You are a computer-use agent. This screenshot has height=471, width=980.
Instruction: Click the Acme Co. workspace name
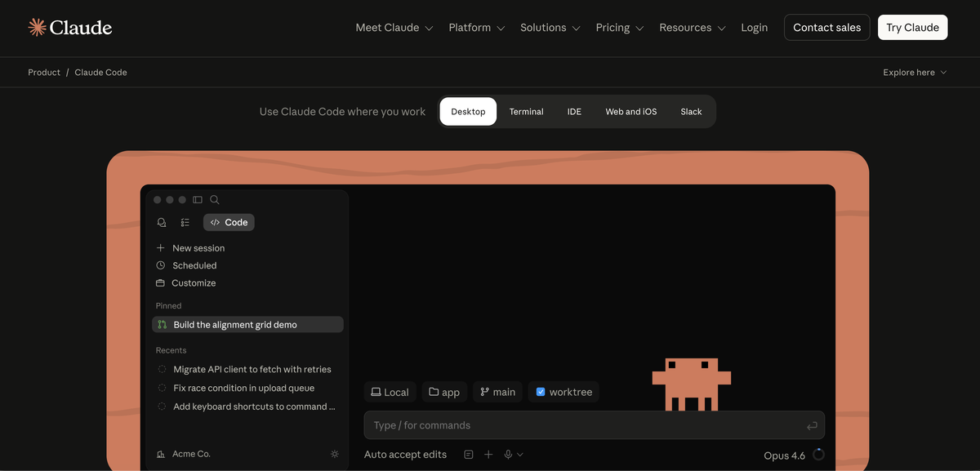[x=191, y=454]
